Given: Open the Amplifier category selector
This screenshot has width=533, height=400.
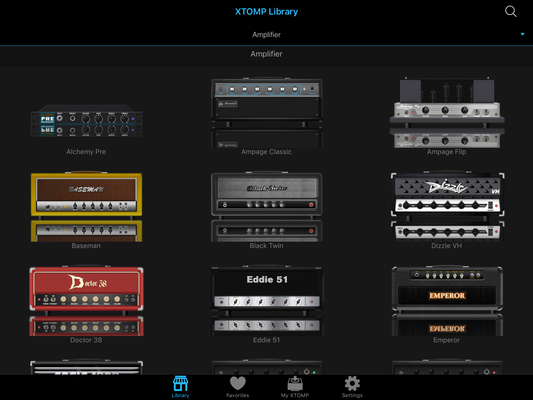Looking at the screenshot, I should pyautogui.click(x=266, y=34).
